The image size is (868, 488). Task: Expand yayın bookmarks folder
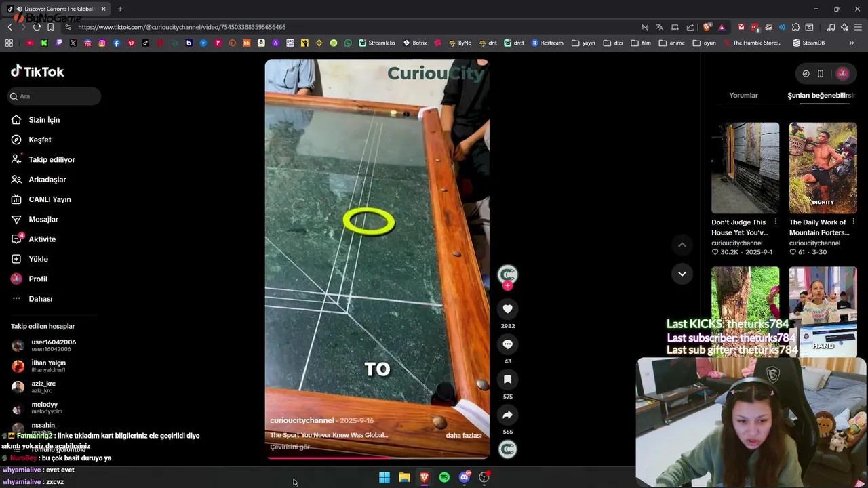click(583, 43)
